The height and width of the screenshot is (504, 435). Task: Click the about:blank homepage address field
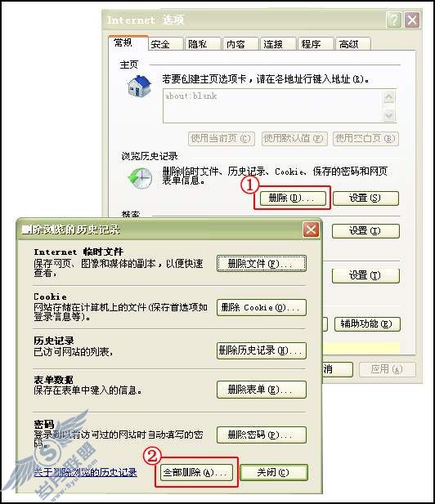273,105
